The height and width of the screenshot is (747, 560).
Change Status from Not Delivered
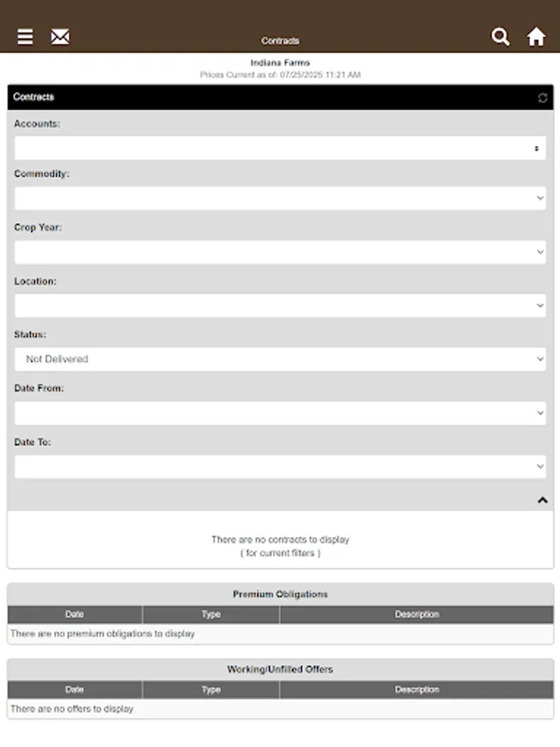pyautogui.click(x=280, y=359)
